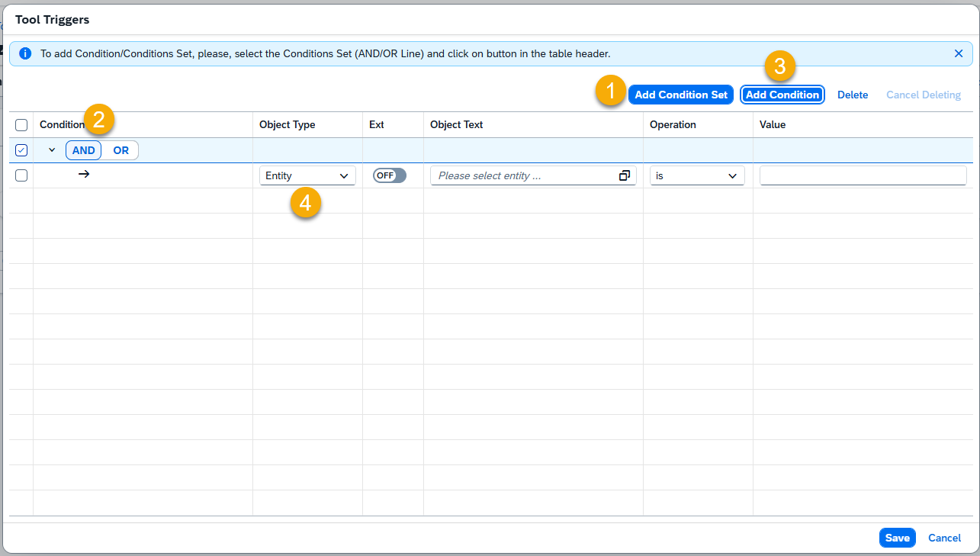Open entity value help icon
This screenshot has height=556, width=980.
[x=625, y=175]
